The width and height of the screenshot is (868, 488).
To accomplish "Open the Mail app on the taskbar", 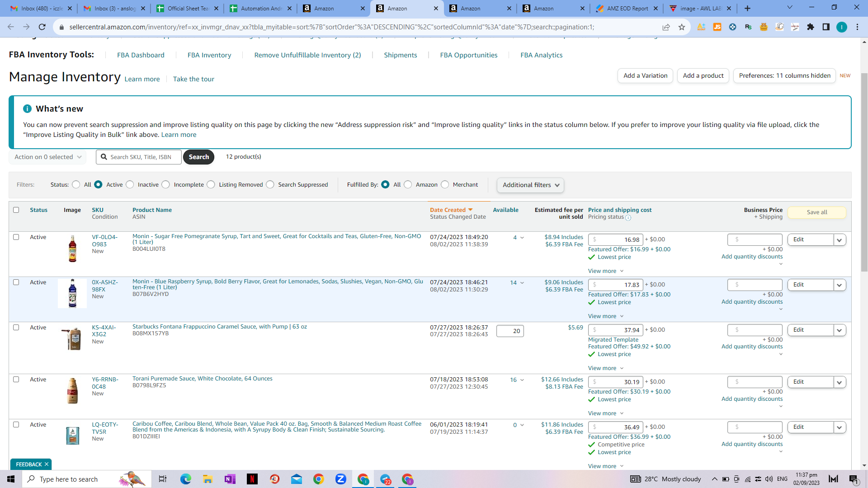I will pyautogui.click(x=297, y=479).
